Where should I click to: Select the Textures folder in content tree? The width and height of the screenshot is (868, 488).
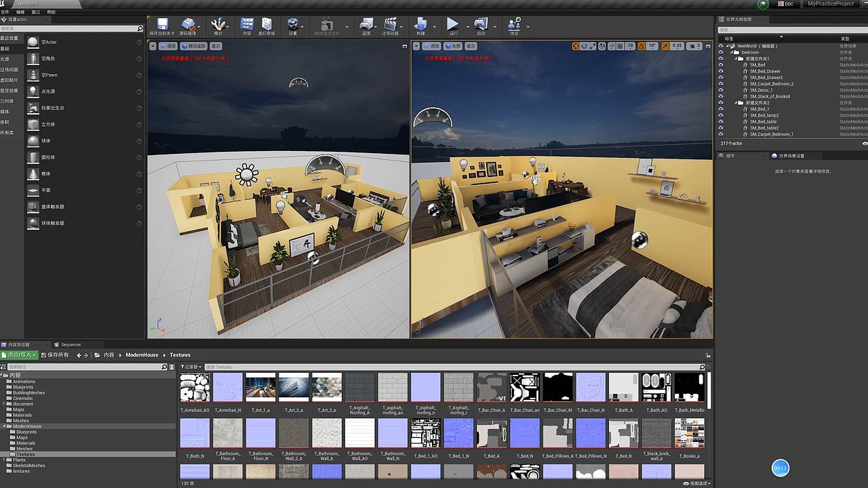tap(26, 454)
